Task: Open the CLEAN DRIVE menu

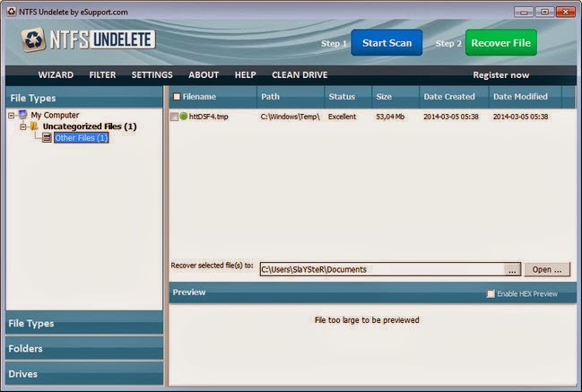Action: point(300,75)
